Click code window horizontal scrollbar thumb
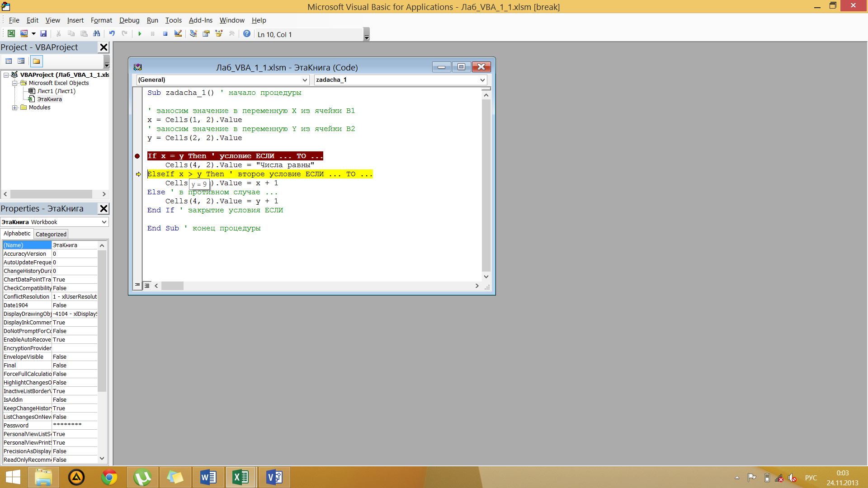This screenshot has height=488, width=868. point(172,286)
